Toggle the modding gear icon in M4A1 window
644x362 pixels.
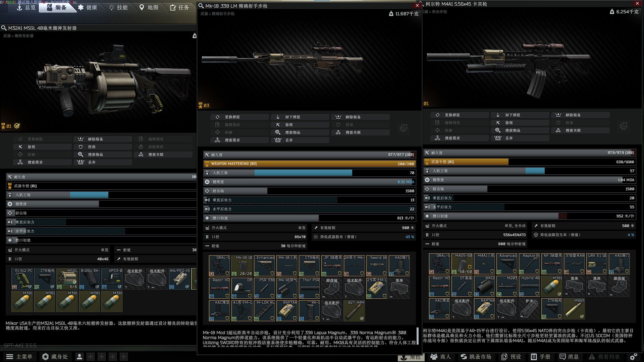624,126
